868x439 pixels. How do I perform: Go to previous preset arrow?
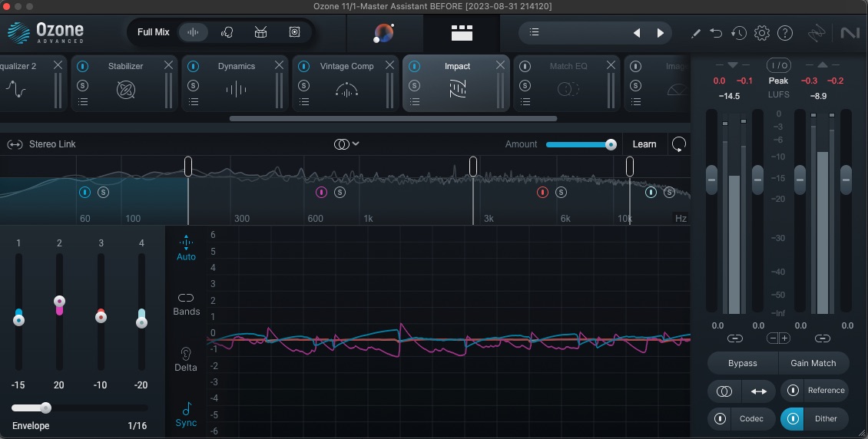(637, 33)
